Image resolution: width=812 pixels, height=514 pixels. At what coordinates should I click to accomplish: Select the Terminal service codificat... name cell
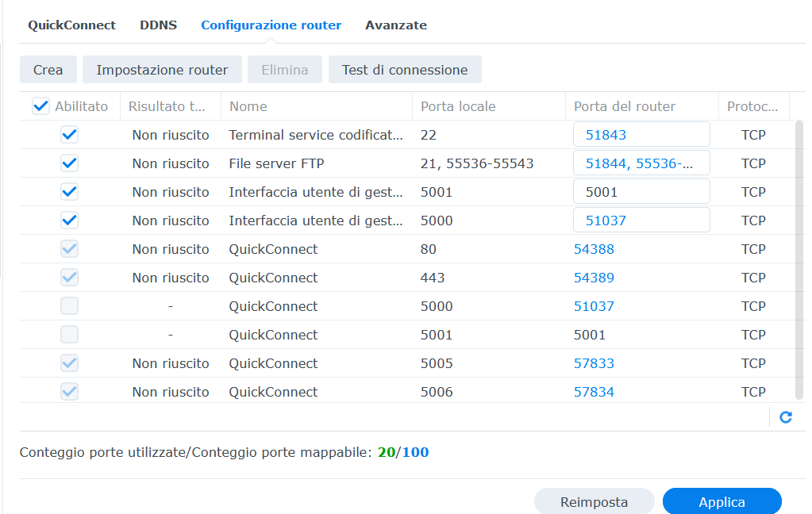click(x=316, y=135)
